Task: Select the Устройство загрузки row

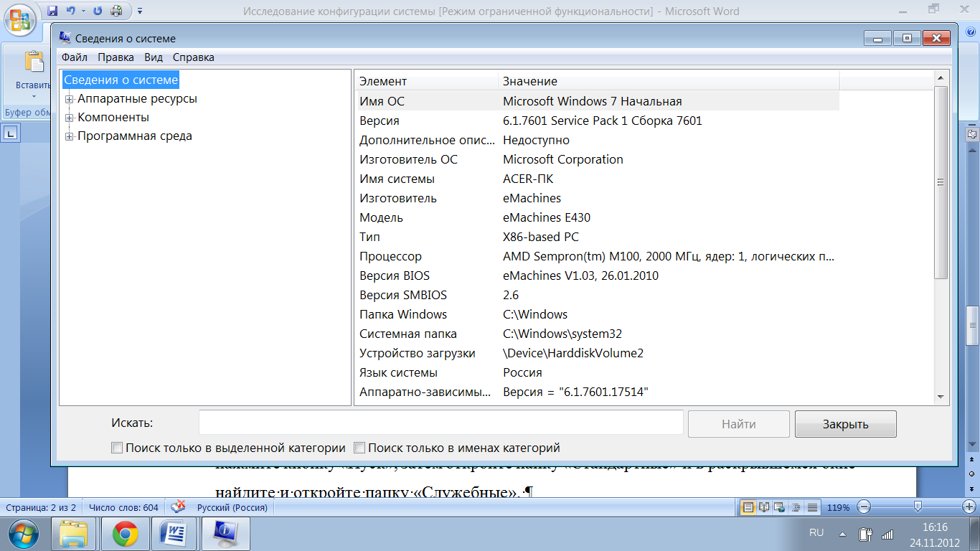Action: pos(597,353)
